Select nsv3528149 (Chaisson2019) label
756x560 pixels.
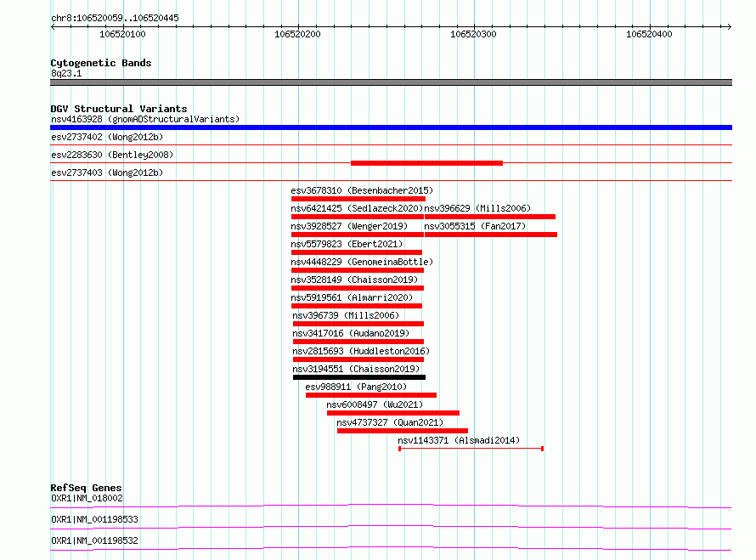354,280
